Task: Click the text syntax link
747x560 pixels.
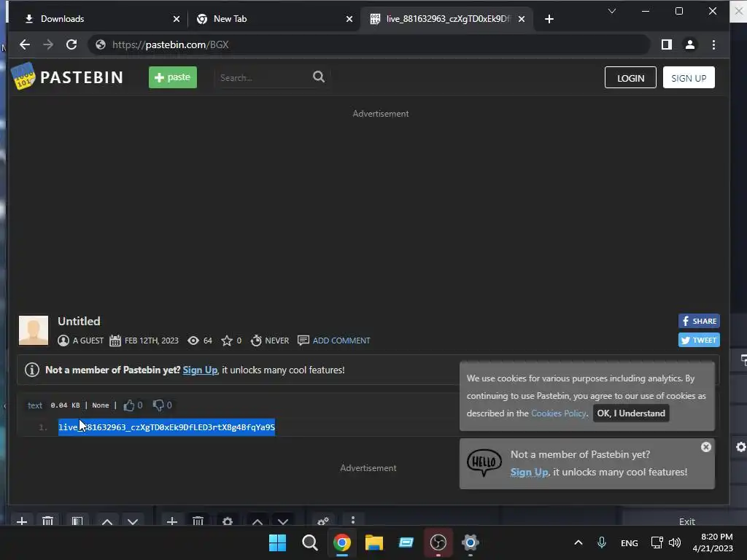Action: pyautogui.click(x=35, y=405)
